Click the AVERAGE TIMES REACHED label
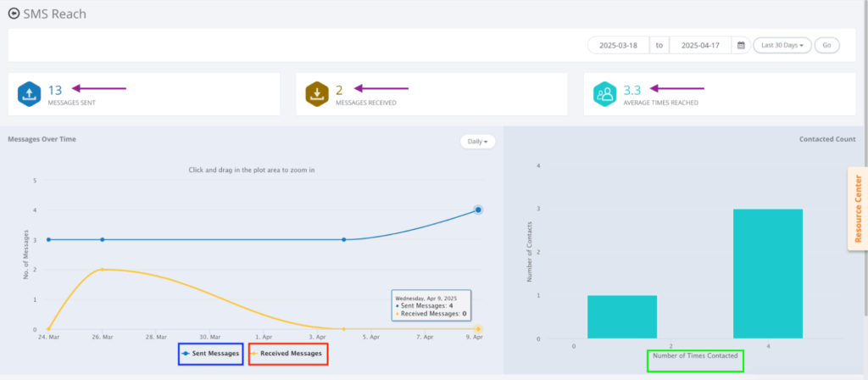Image resolution: width=868 pixels, height=380 pixels. point(660,103)
